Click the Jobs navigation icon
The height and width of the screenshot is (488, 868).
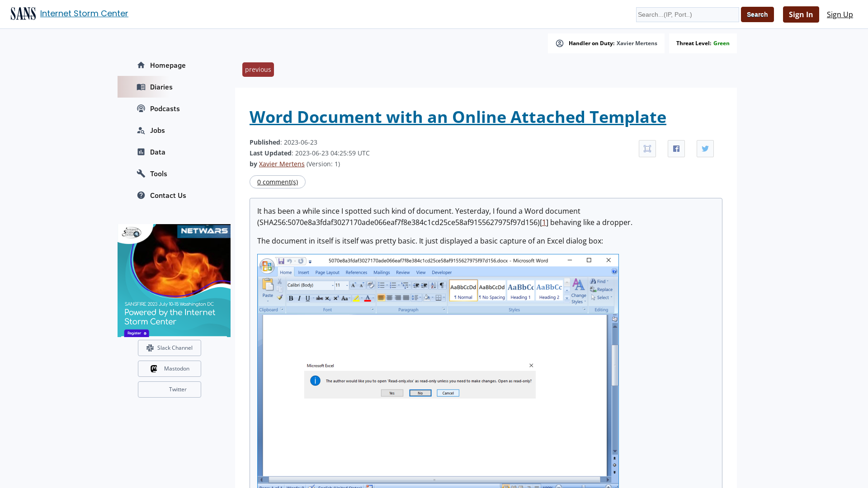141,130
